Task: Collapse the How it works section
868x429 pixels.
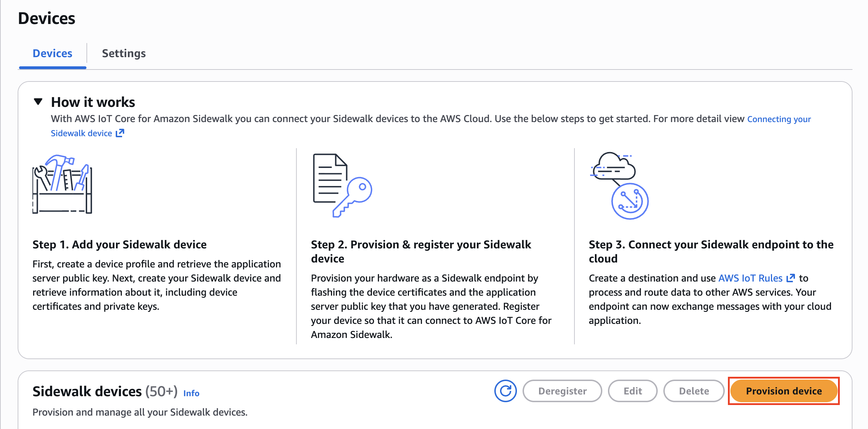Action: click(38, 102)
